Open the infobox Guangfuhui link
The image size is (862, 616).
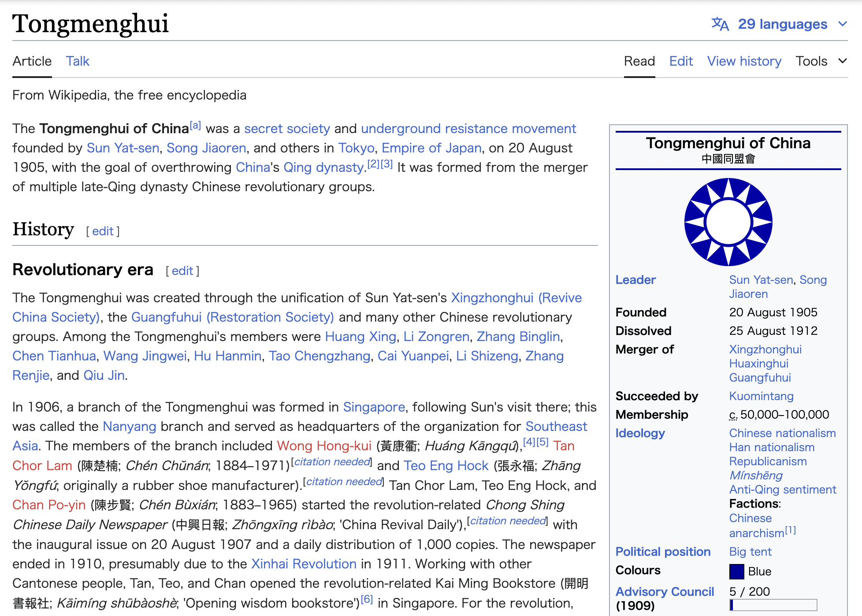760,378
